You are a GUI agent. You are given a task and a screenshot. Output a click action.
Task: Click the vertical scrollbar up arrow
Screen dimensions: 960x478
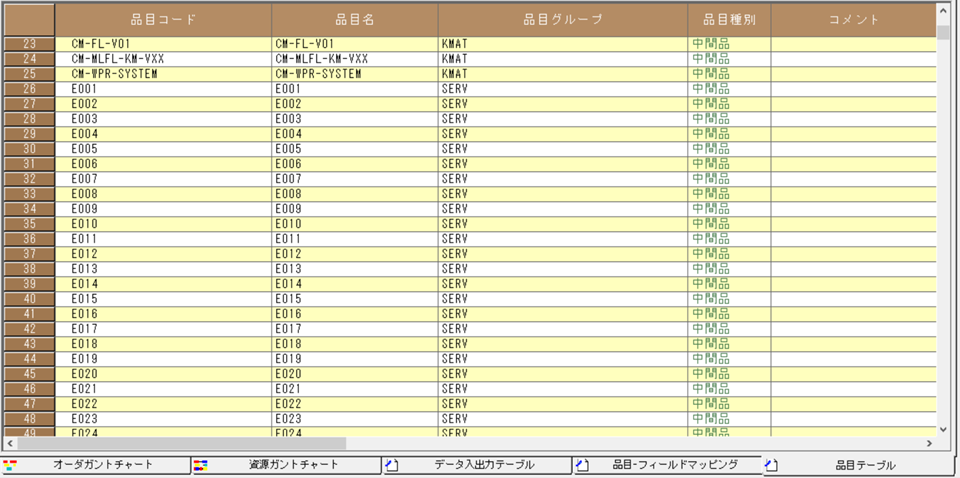(x=943, y=10)
